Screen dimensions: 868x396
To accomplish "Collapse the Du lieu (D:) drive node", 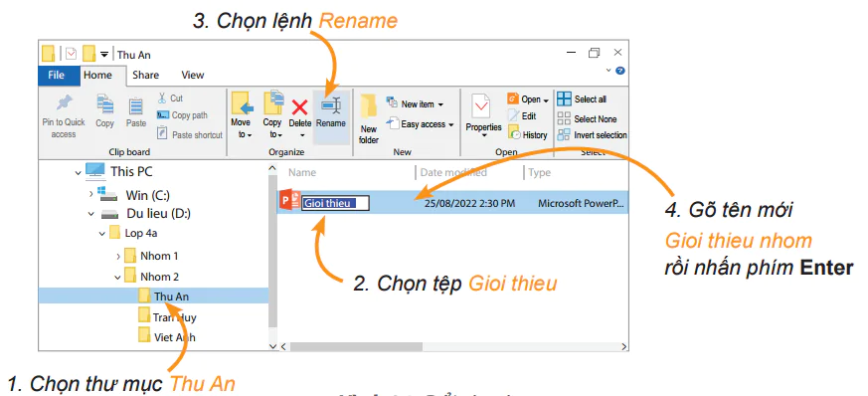I will point(90,214).
